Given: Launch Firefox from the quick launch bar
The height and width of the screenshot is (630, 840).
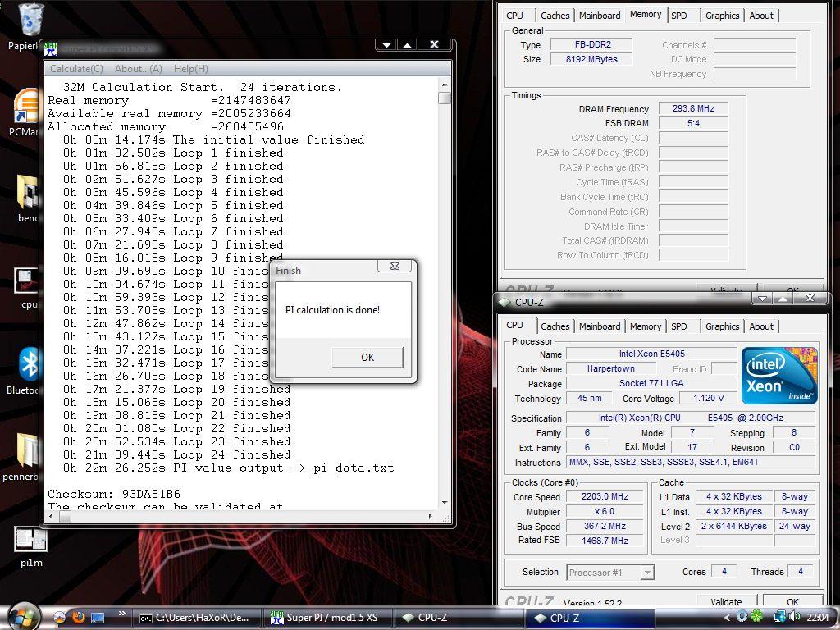Looking at the screenshot, I should coord(78,618).
